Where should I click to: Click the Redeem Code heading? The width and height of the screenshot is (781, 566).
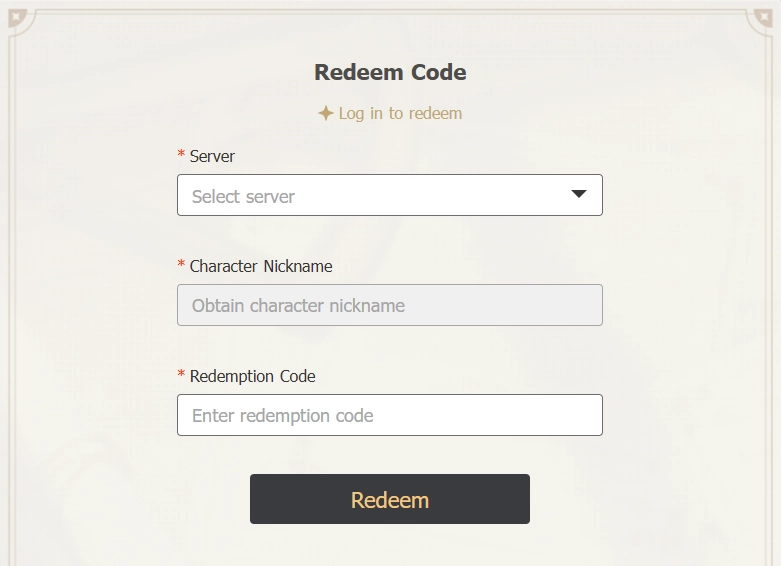[390, 72]
